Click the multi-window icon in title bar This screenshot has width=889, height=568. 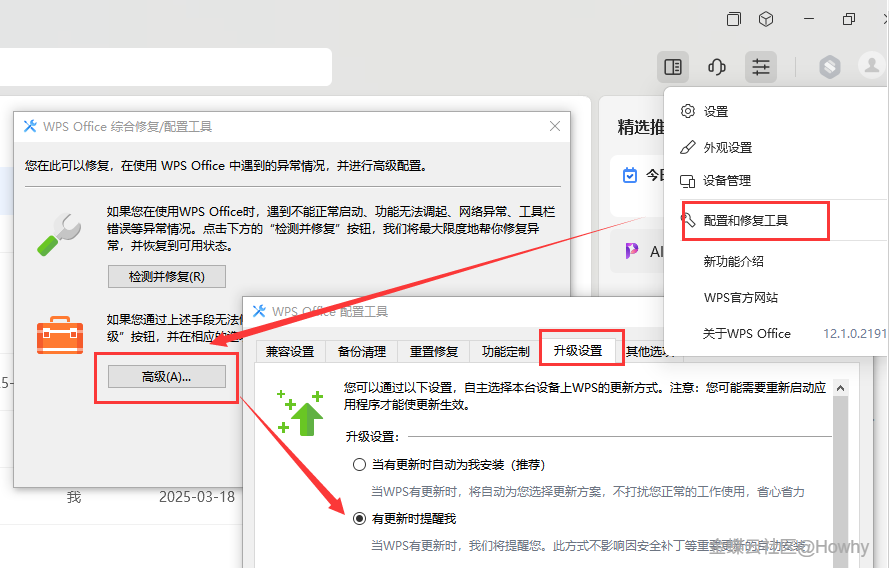(x=734, y=19)
